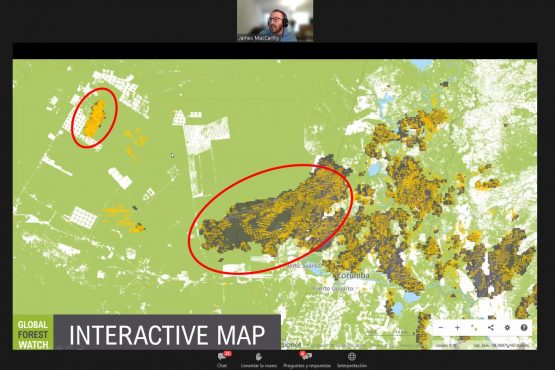Image resolution: width=555 pixels, height=370 pixels.
Task: Select James MacCarthy's speaker video thumbnail
Action: (x=275, y=21)
